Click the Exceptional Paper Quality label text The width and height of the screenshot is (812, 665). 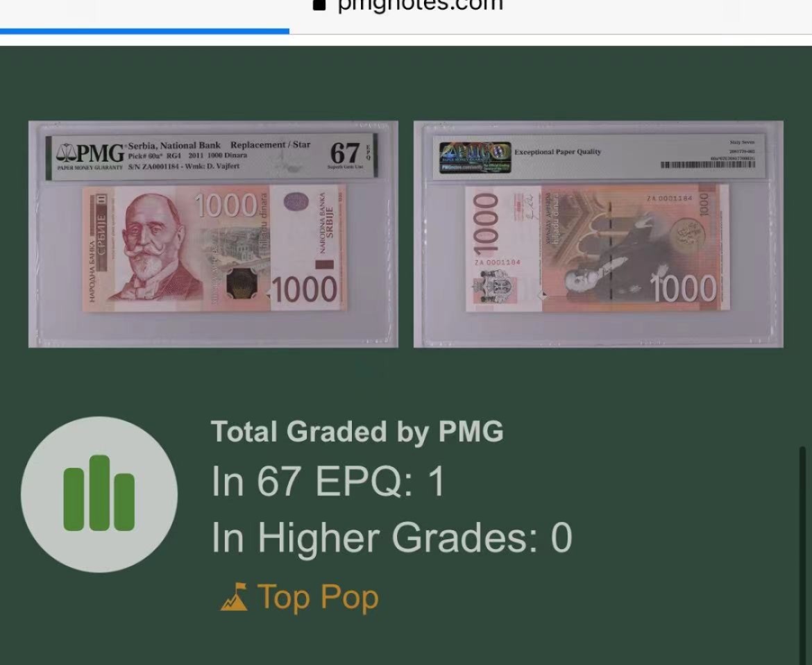(x=558, y=152)
